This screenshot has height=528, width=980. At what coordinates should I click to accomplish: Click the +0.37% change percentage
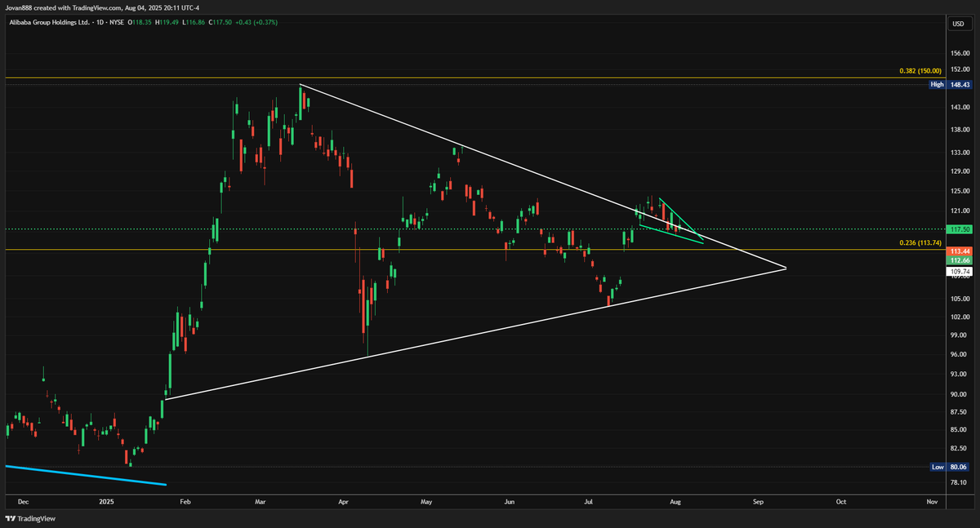point(267,23)
